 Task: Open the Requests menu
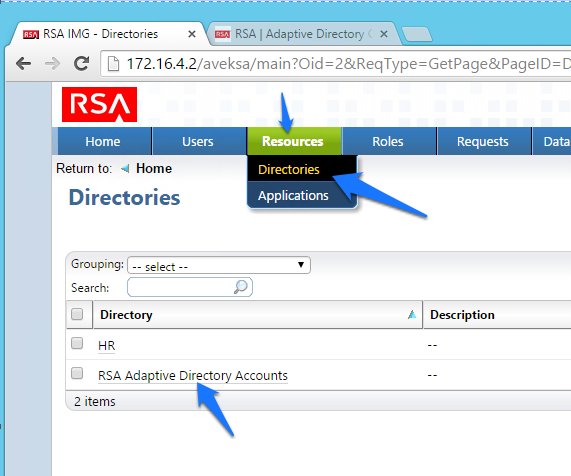(x=483, y=141)
